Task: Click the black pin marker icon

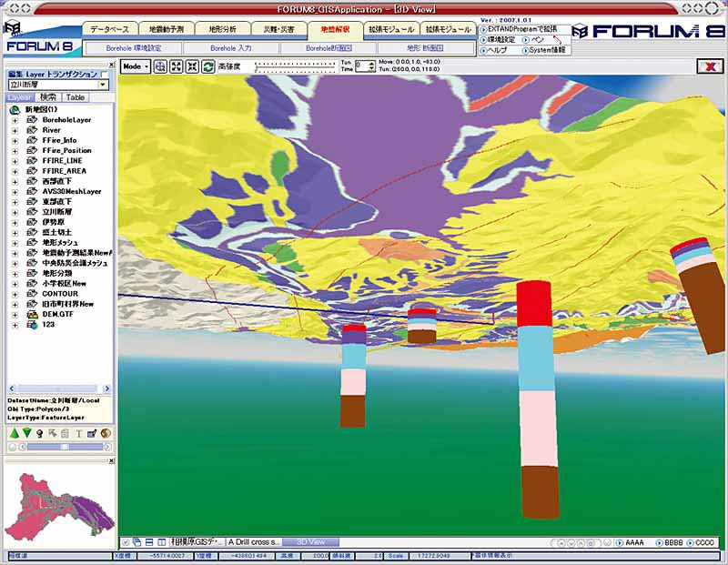Action: (x=40, y=434)
